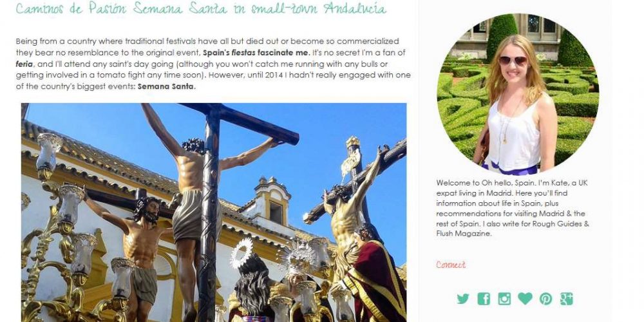Click the small bell tower in photo

click(272, 201)
